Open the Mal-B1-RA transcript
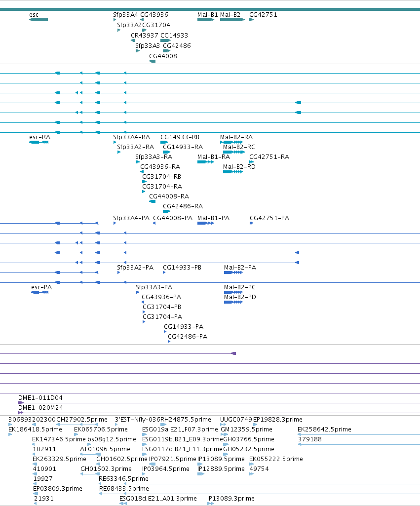This screenshot has width=420, height=506. [214, 157]
